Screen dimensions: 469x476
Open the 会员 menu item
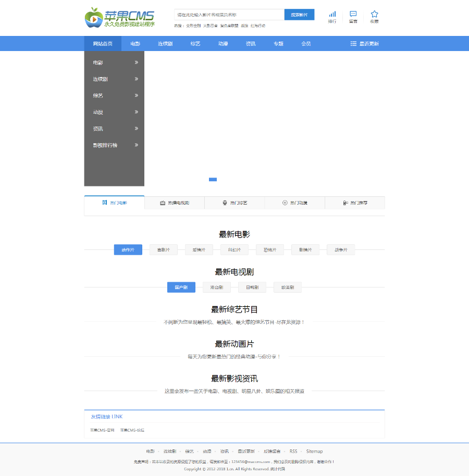pyautogui.click(x=306, y=44)
